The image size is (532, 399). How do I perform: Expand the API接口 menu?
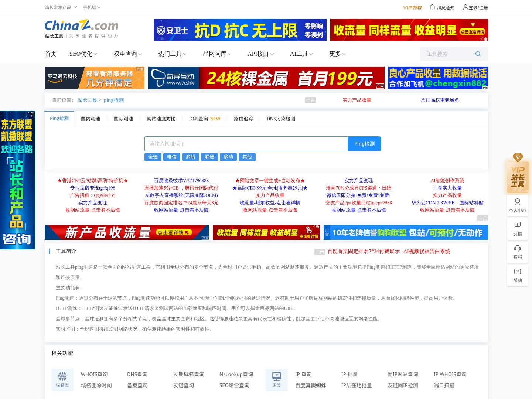point(260,54)
